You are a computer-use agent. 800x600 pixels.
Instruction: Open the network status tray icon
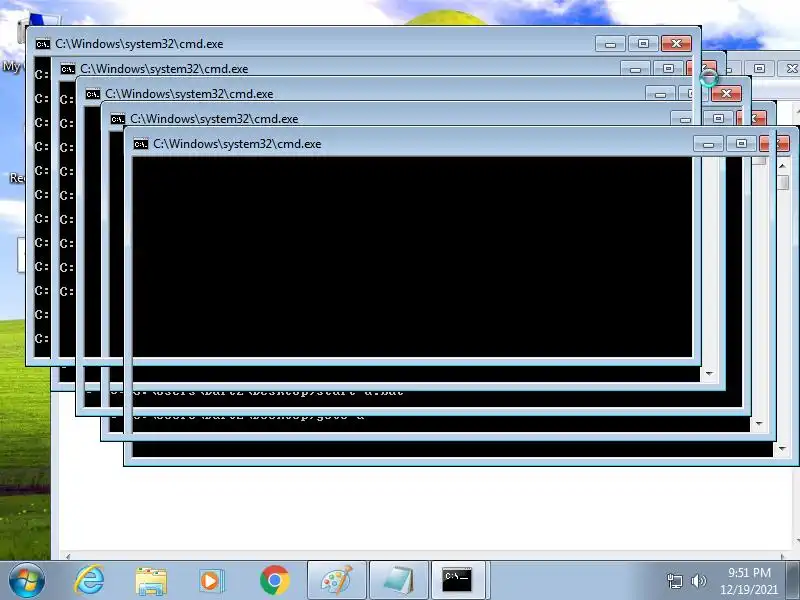(x=674, y=581)
